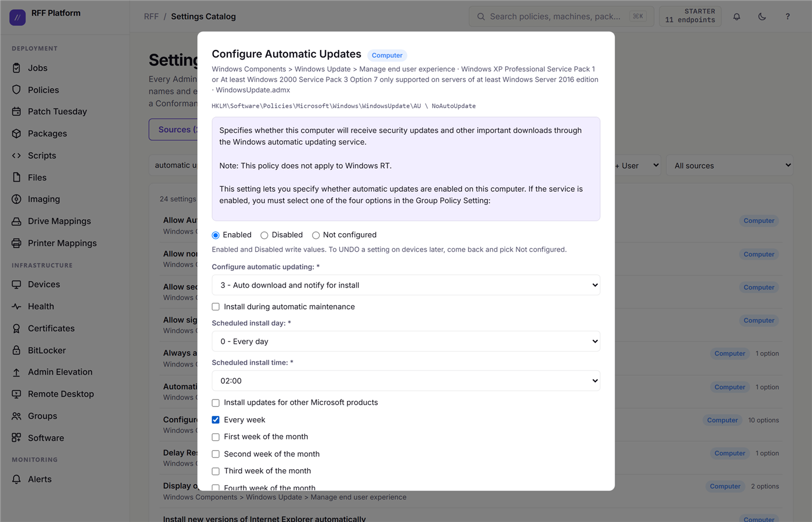812x522 pixels.
Task: Open BitLocker lock icon
Action: point(16,350)
